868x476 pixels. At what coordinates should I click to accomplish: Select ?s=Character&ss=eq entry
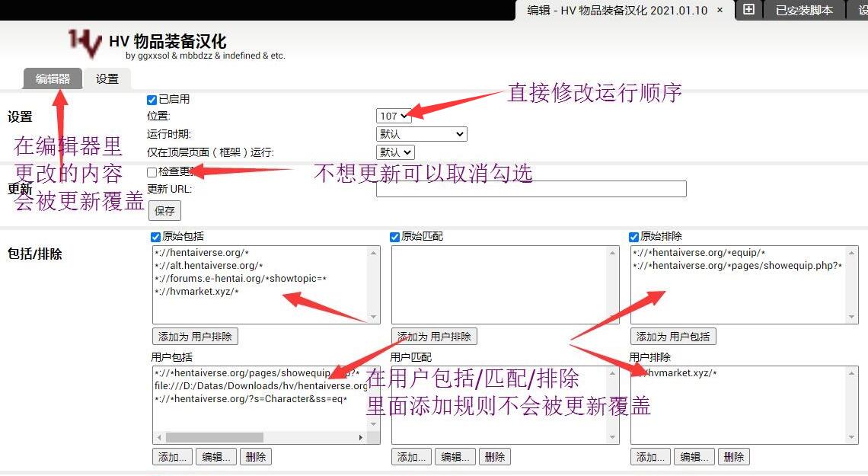(x=251, y=398)
